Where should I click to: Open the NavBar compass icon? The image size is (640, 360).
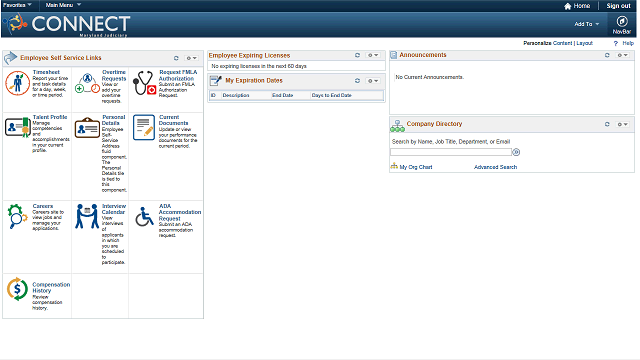[x=622, y=21]
